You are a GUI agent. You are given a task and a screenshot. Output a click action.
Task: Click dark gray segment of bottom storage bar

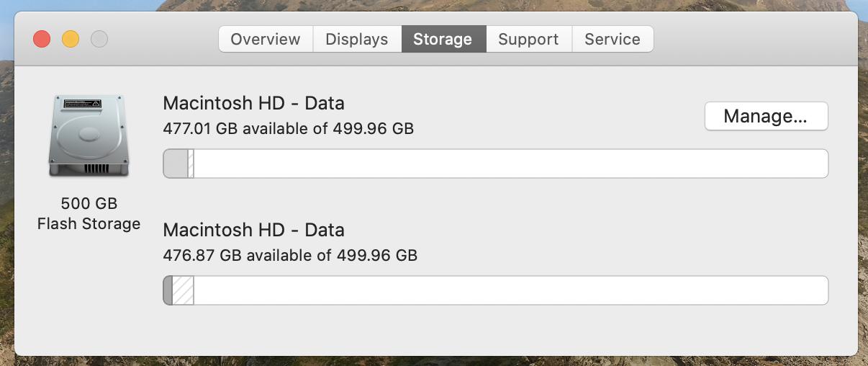pos(168,290)
